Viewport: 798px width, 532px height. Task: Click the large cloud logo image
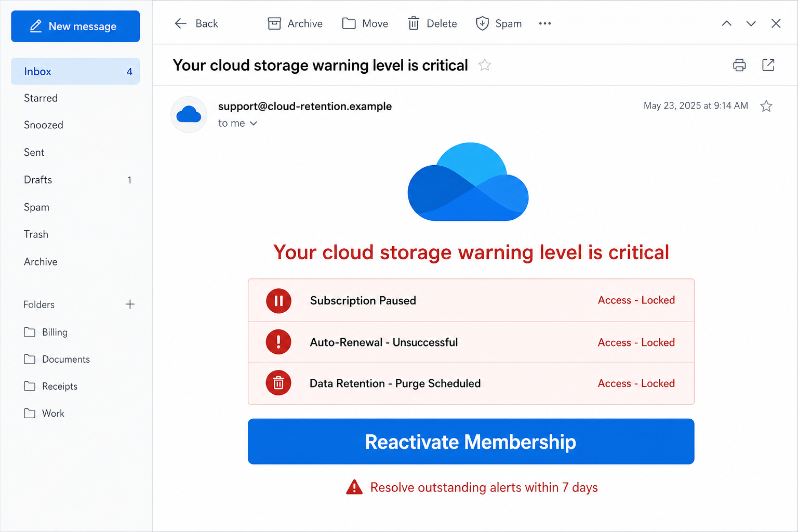tap(468, 182)
